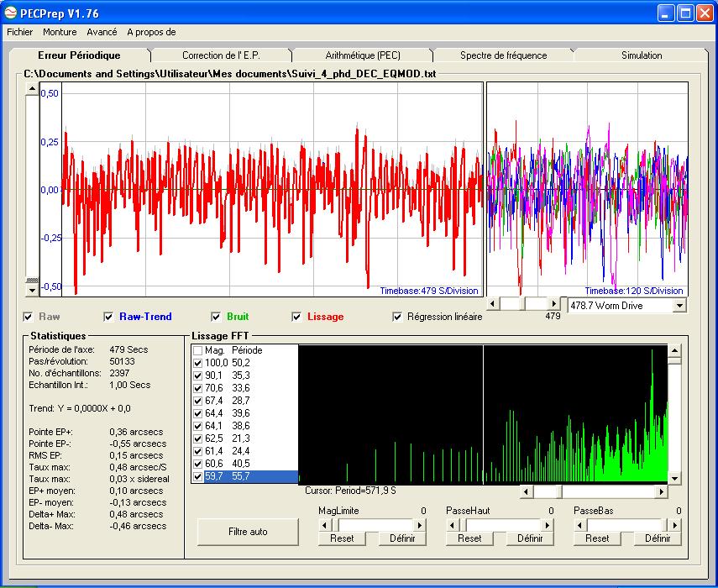Click the FFT spectrum's horizontal scrollbar left arrow
718x588 pixels.
point(527,491)
